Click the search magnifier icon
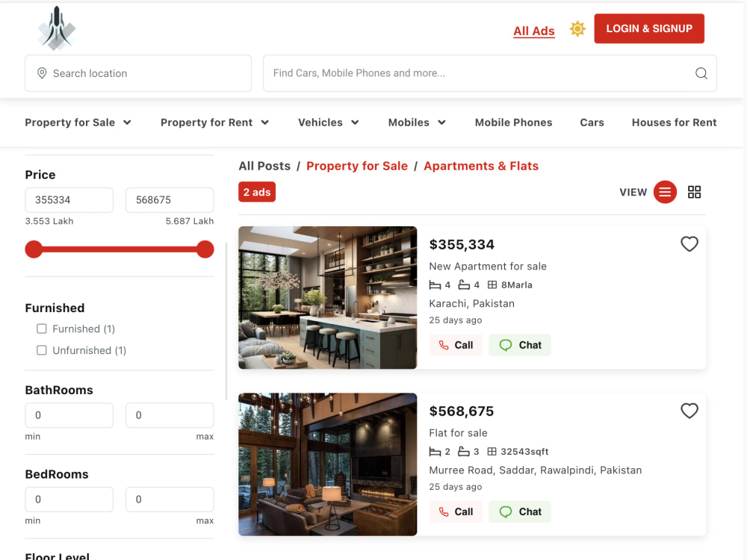The width and height of the screenshot is (747, 560). coord(701,73)
